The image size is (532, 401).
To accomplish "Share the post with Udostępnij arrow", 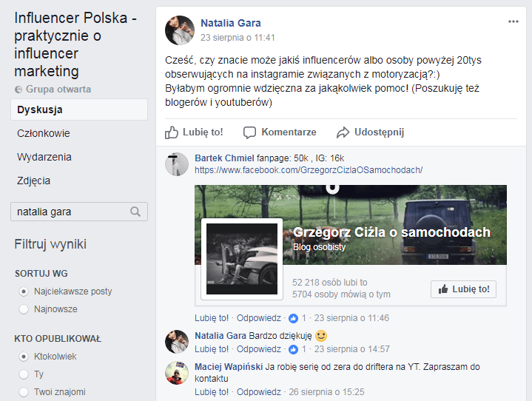I will tap(370, 132).
